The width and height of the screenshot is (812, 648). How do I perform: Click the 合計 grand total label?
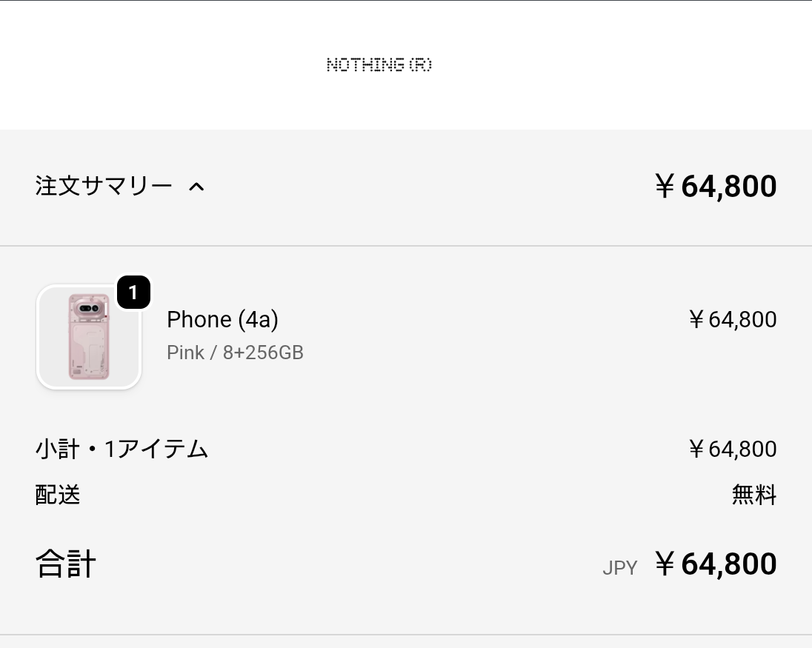click(66, 564)
